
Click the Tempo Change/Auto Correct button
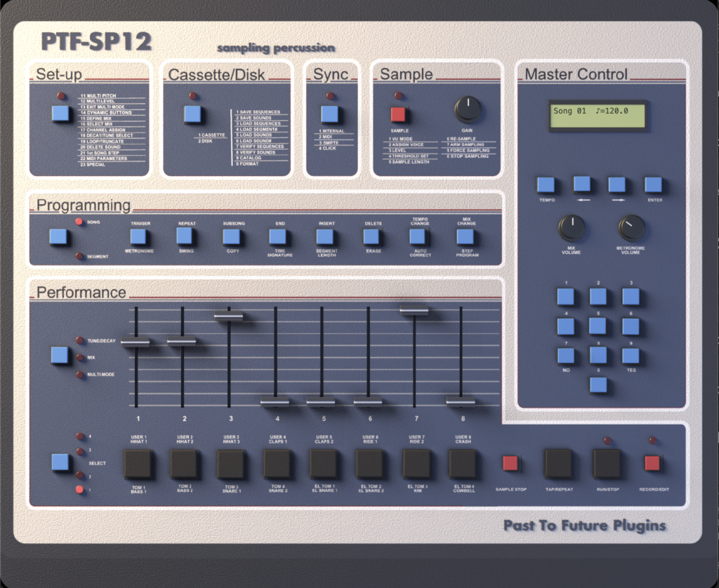click(x=417, y=236)
